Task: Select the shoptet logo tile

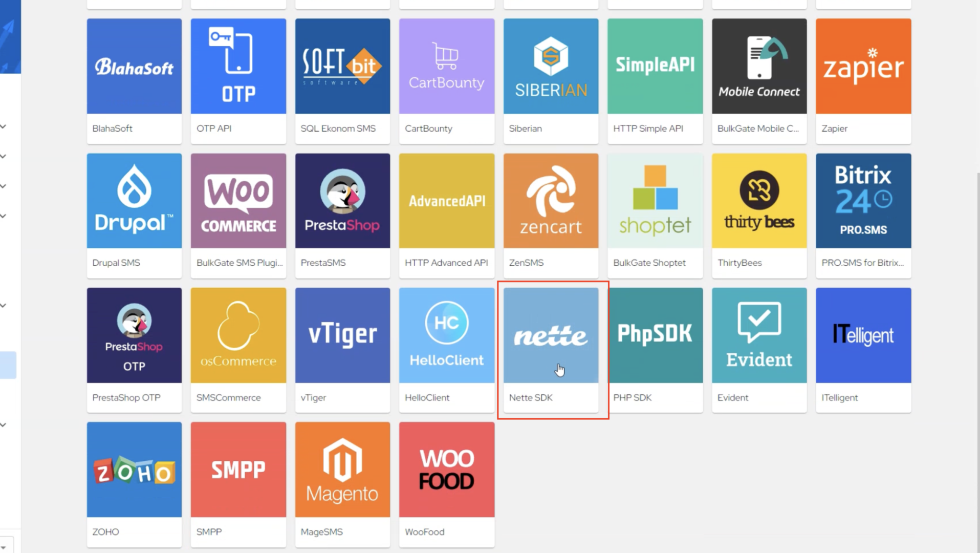Action: click(655, 201)
